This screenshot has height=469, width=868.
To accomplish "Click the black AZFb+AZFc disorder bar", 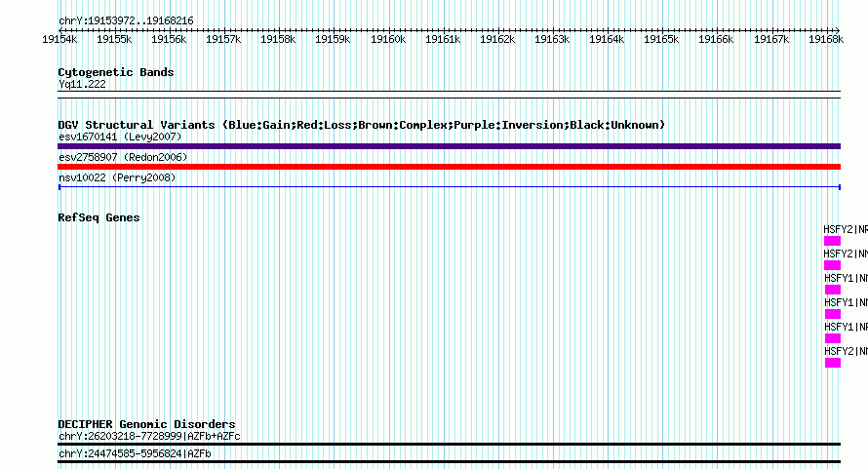I will 449,444.
